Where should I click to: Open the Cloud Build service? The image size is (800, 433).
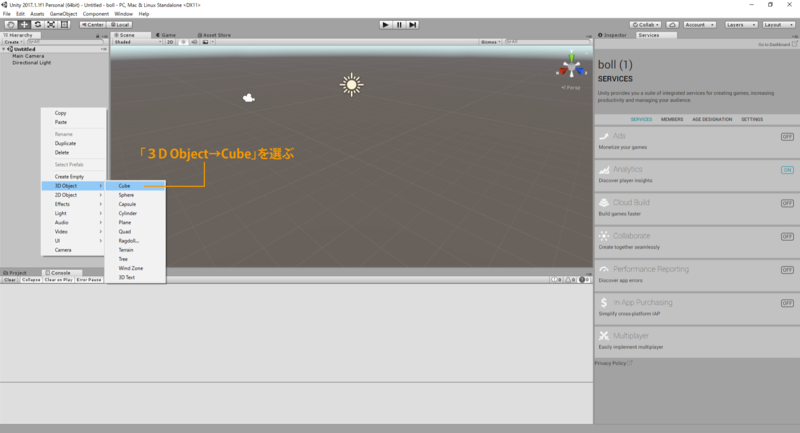[x=697, y=208]
